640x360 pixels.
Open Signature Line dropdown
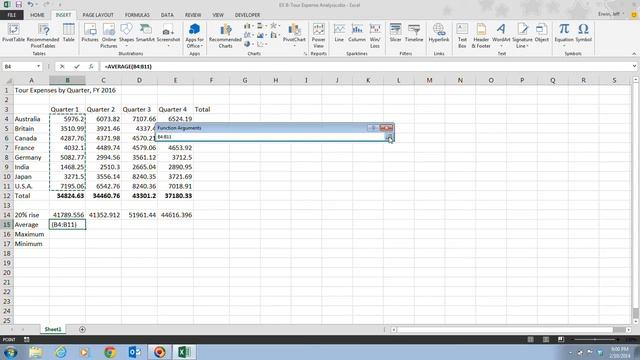coord(522,36)
